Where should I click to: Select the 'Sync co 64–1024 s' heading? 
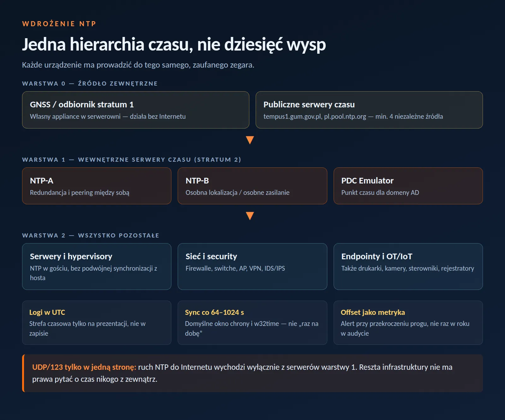point(214,312)
